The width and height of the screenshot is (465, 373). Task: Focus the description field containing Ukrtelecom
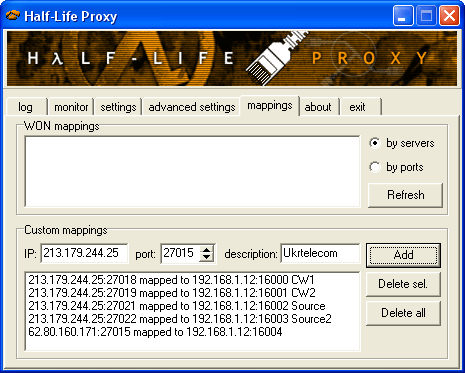point(320,253)
